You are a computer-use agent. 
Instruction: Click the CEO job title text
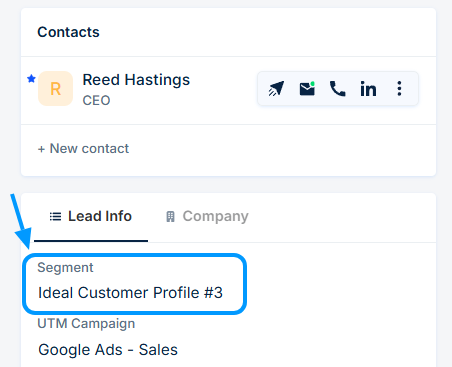tap(96, 100)
